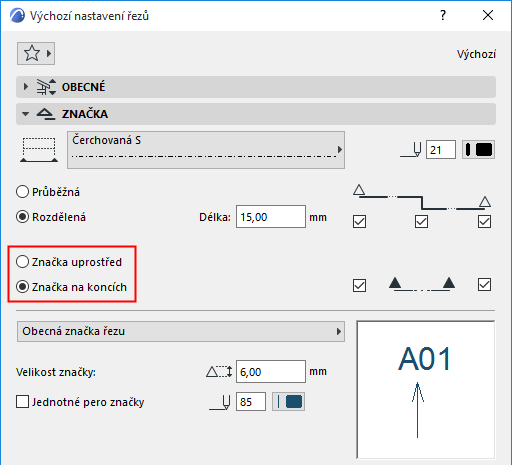The width and height of the screenshot is (512, 465).
Task: Collapse the ZNAČKA panel
Action: (x=25, y=114)
